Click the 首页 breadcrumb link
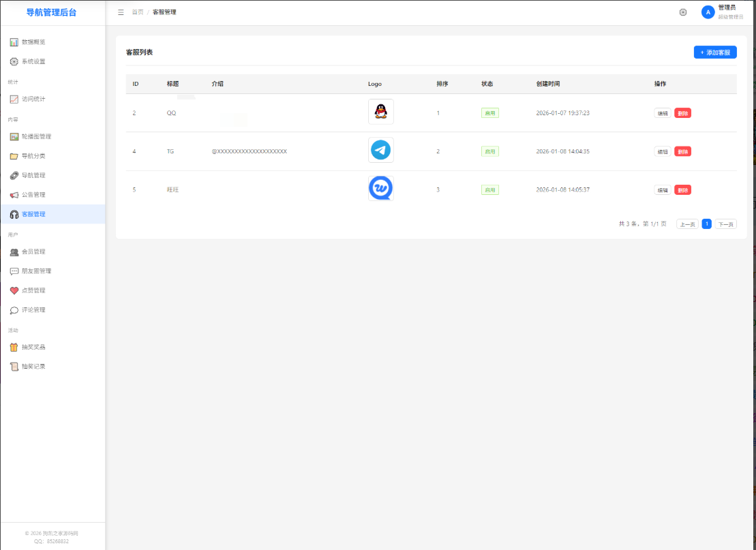 [x=138, y=12]
